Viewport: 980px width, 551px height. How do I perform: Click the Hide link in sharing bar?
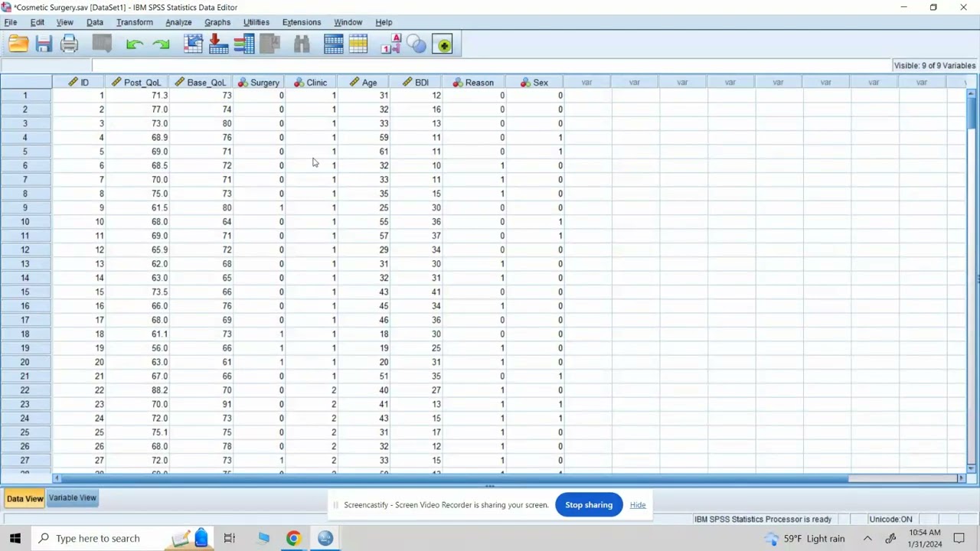638,505
